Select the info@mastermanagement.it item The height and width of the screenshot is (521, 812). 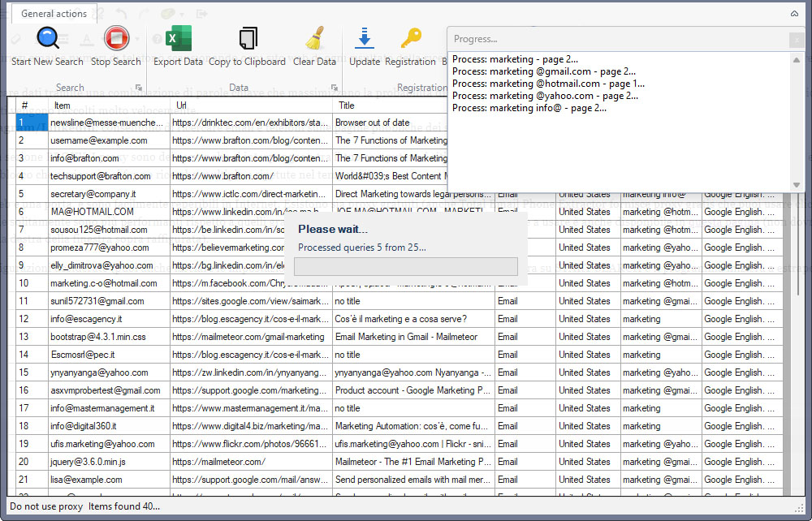pos(110,408)
